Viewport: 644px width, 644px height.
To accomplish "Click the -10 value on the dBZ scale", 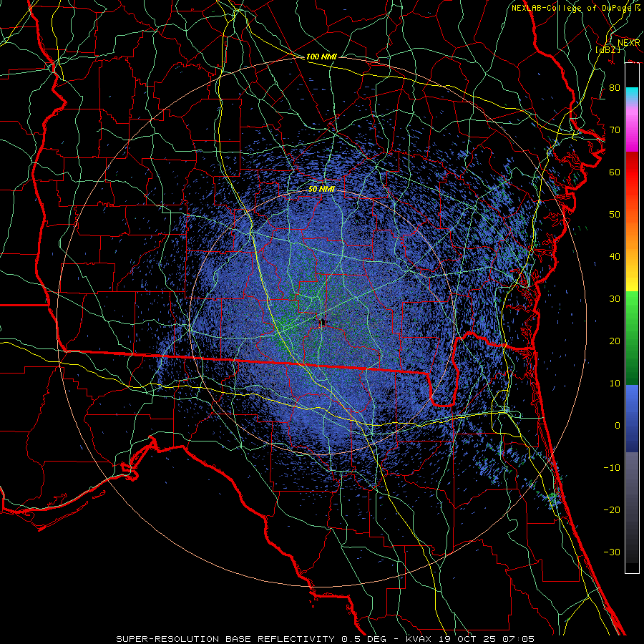I will point(612,468).
